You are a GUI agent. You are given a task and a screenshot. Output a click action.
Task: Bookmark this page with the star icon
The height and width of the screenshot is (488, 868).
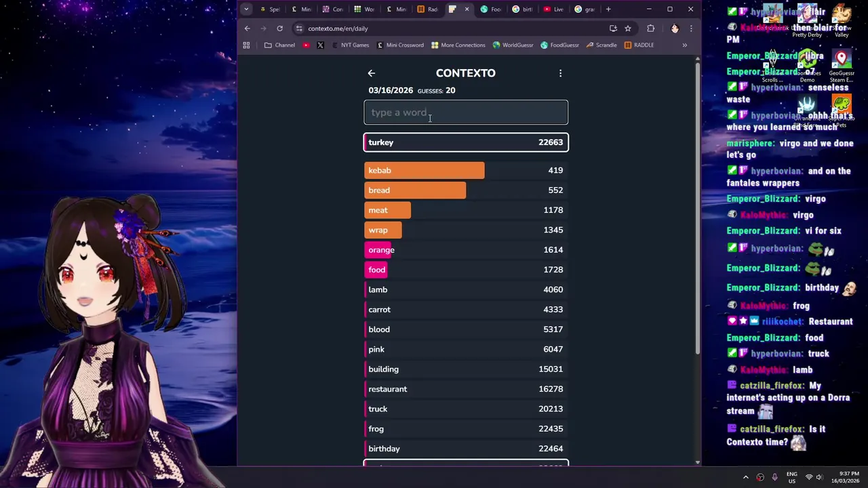(628, 28)
